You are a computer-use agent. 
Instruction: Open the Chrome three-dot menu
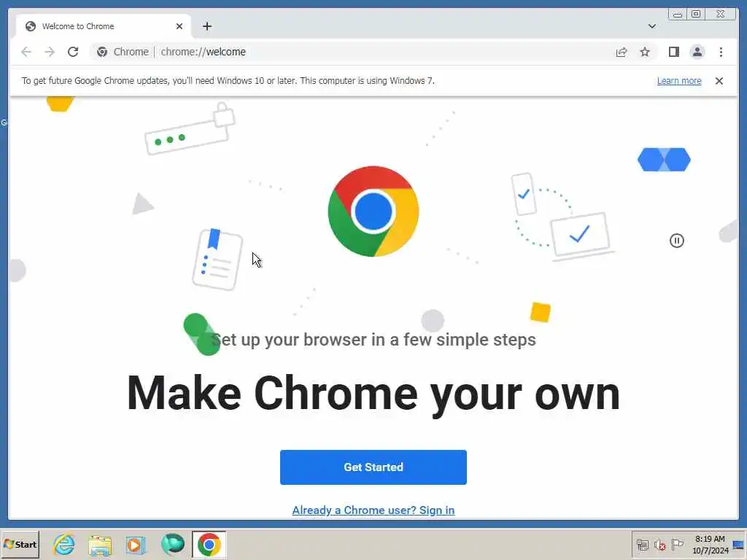coord(721,52)
